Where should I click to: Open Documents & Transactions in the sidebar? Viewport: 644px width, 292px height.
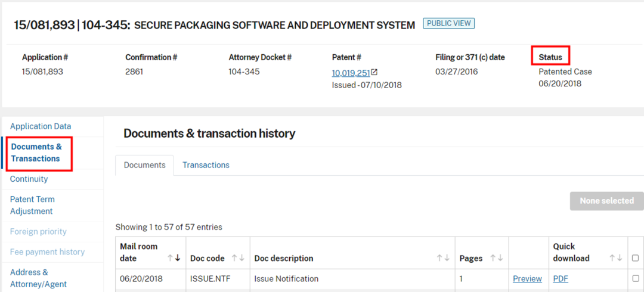36,153
